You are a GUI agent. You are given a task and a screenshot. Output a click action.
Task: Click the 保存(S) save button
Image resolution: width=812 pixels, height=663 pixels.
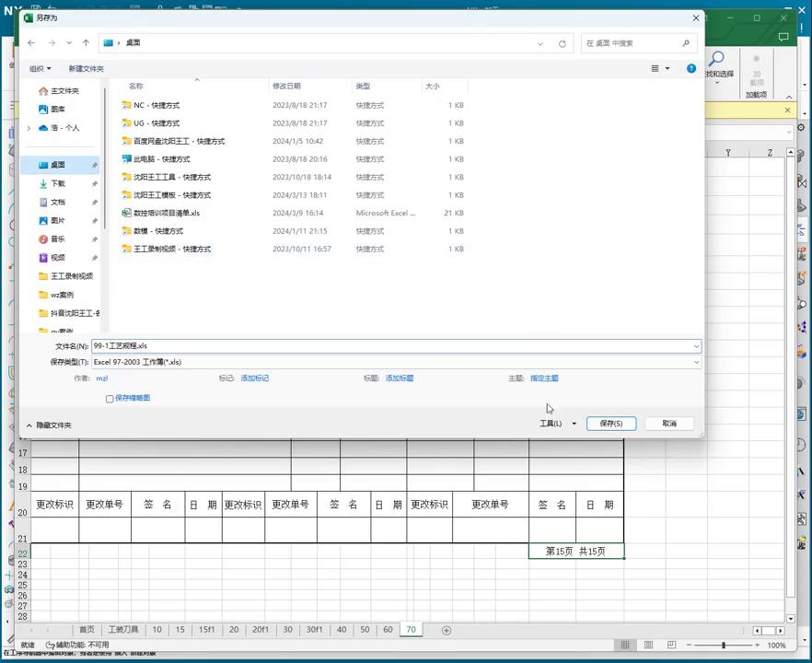(x=610, y=424)
